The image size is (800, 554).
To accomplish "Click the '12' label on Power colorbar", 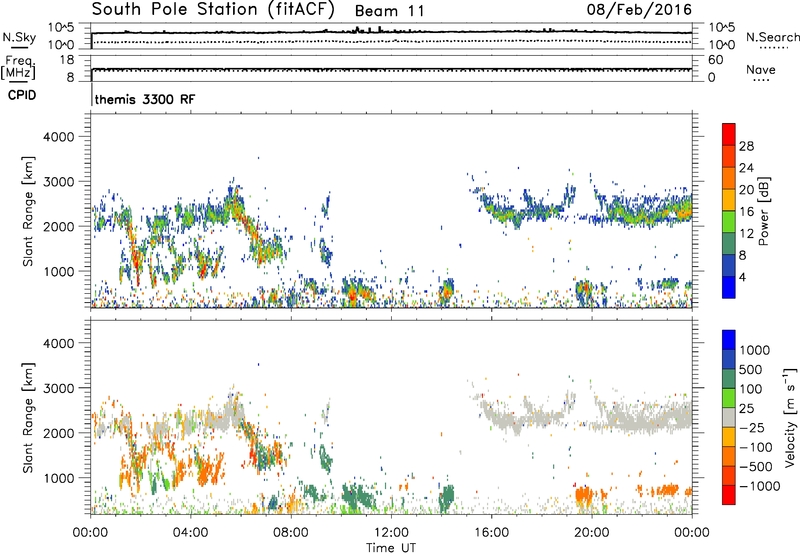I will coord(746,234).
